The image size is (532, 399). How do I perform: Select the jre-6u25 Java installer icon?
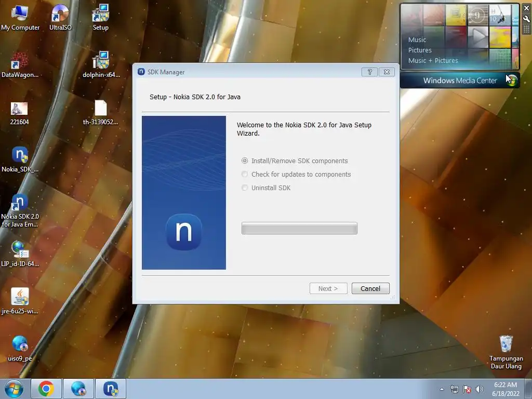pyautogui.click(x=20, y=301)
